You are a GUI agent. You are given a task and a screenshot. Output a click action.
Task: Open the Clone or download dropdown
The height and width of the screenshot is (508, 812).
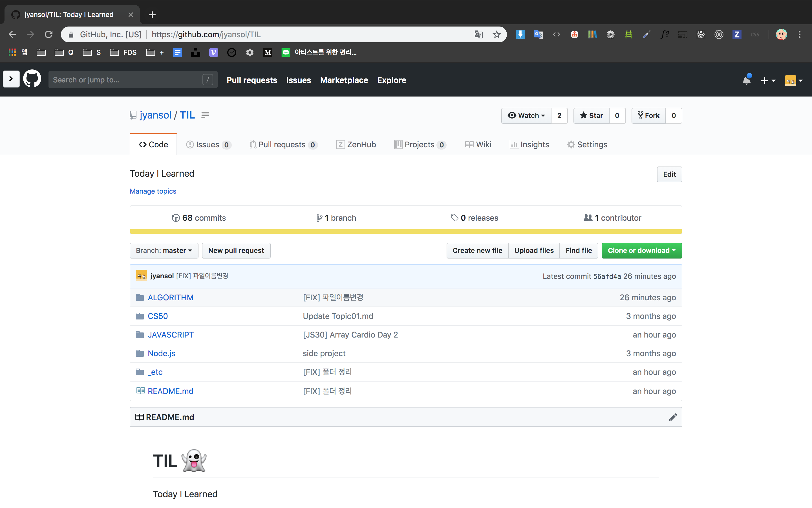pyautogui.click(x=641, y=250)
